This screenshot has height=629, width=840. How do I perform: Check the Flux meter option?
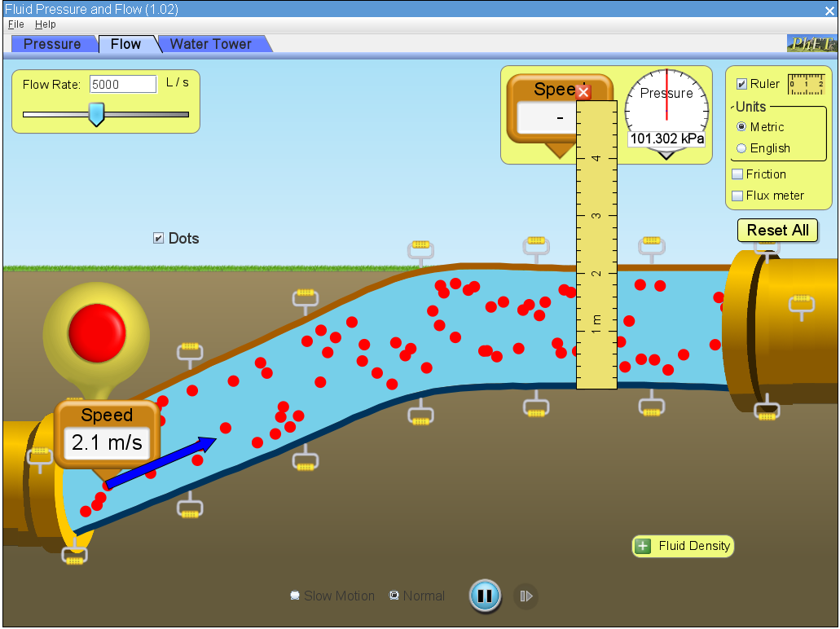(737, 195)
